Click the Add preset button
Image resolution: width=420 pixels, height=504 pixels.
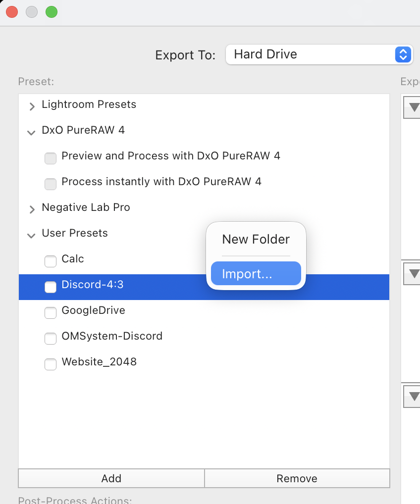[x=111, y=478]
